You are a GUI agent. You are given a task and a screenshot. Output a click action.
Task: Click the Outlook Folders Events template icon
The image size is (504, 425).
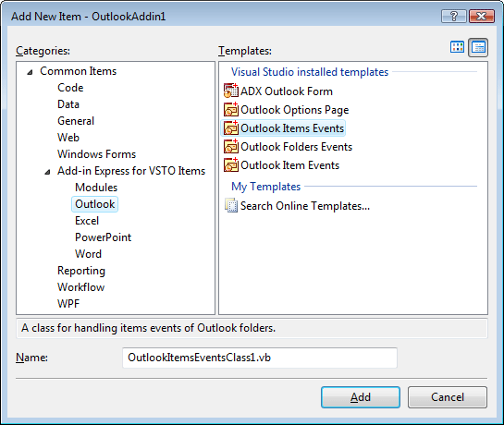pos(231,147)
